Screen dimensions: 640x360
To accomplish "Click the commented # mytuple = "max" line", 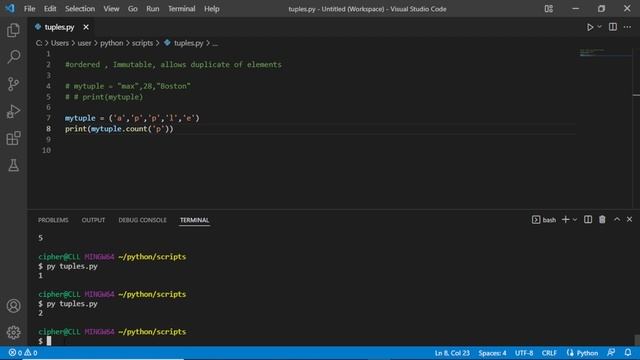I will pyautogui.click(x=128, y=86).
